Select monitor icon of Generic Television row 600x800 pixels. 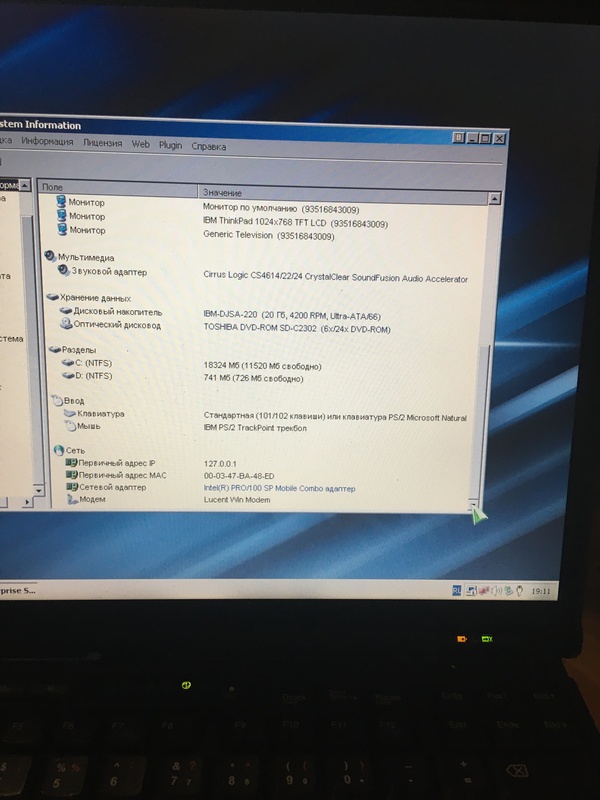[62, 230]
